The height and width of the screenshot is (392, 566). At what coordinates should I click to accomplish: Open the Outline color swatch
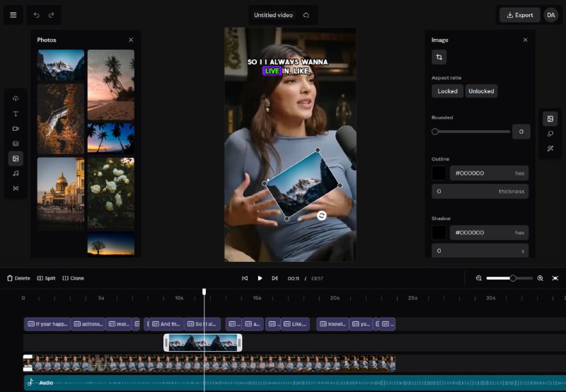point(439,173)
